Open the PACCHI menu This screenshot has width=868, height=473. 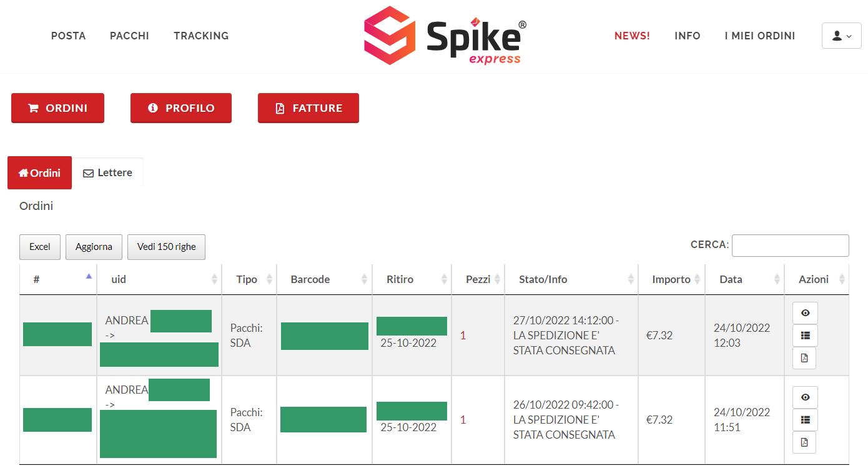coord(129,36)
